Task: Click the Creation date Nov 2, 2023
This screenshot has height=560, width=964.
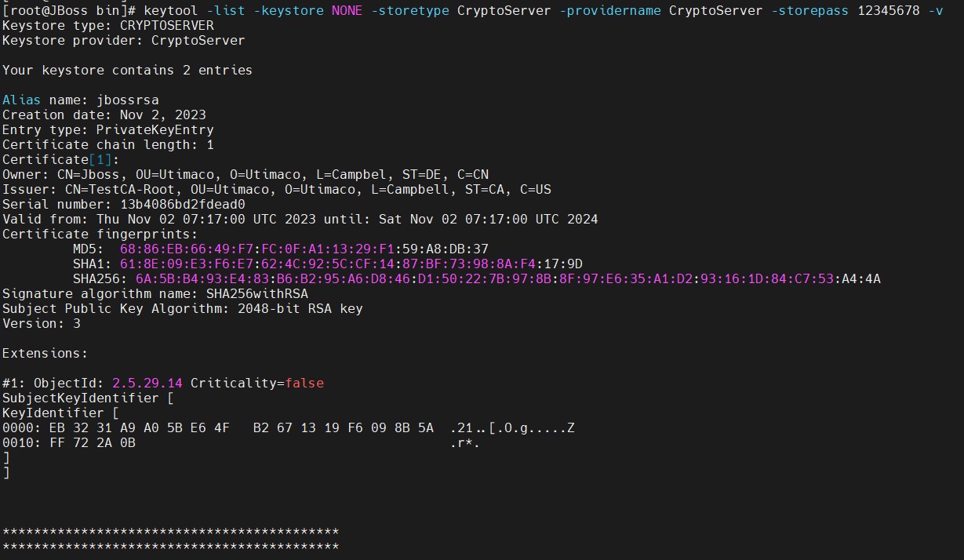Action: pos(163,115)
